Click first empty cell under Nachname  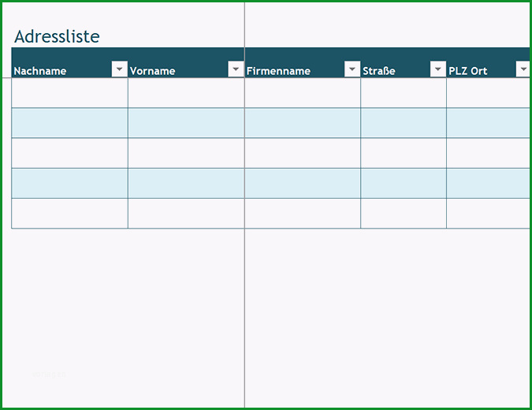pyautogui.click(x=69, y=93)
